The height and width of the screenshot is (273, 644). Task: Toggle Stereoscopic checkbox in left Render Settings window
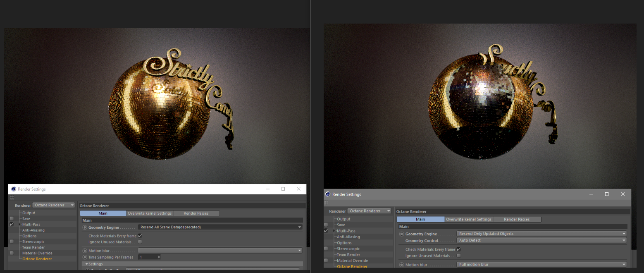pyautogui.click(x=12, y=242)
